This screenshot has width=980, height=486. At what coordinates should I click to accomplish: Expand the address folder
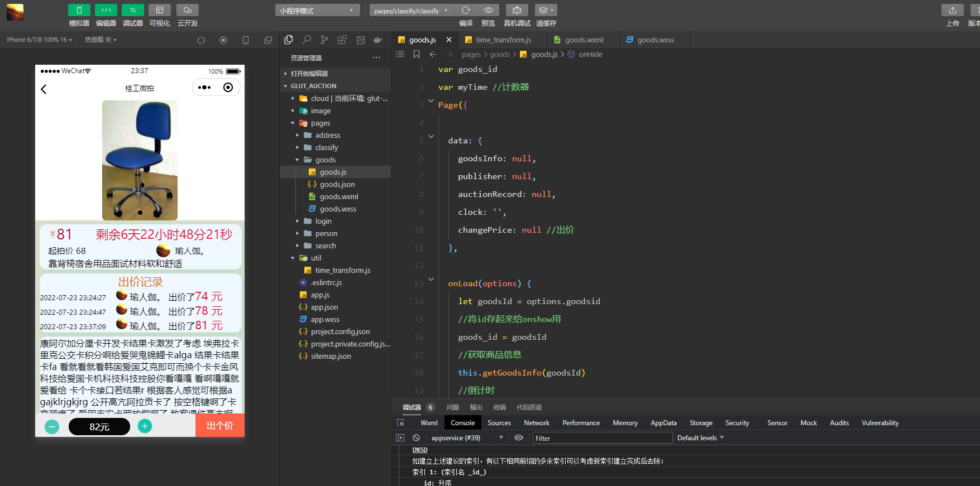327,136
